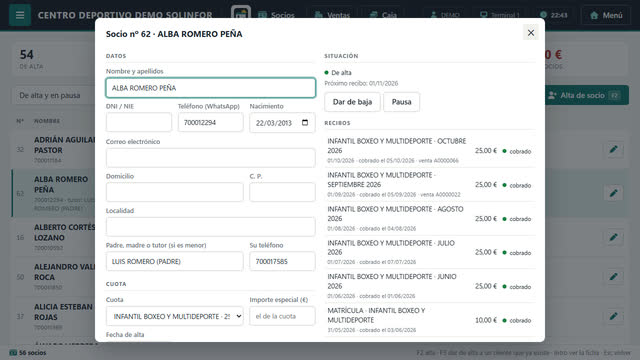Click the 54 de alta counter card
This screenshot has height=360, width=640.
click(53, 59)
